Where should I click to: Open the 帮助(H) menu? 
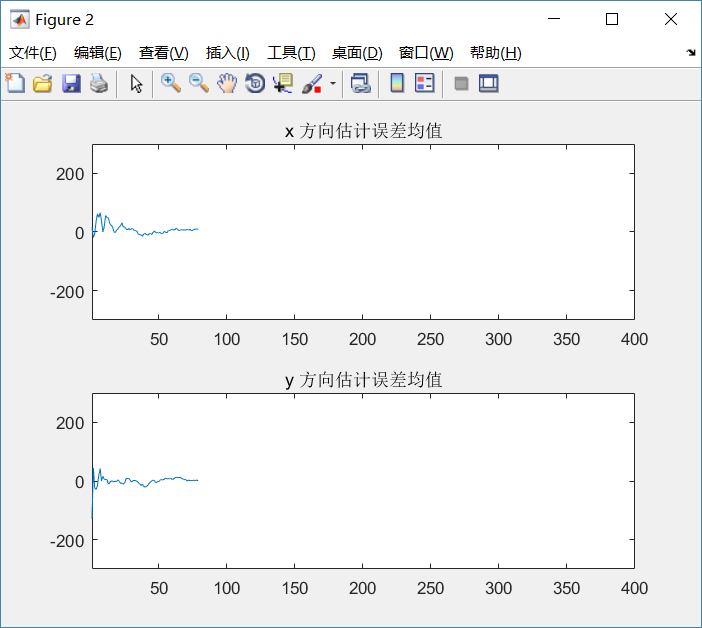[x=496, y=53]
